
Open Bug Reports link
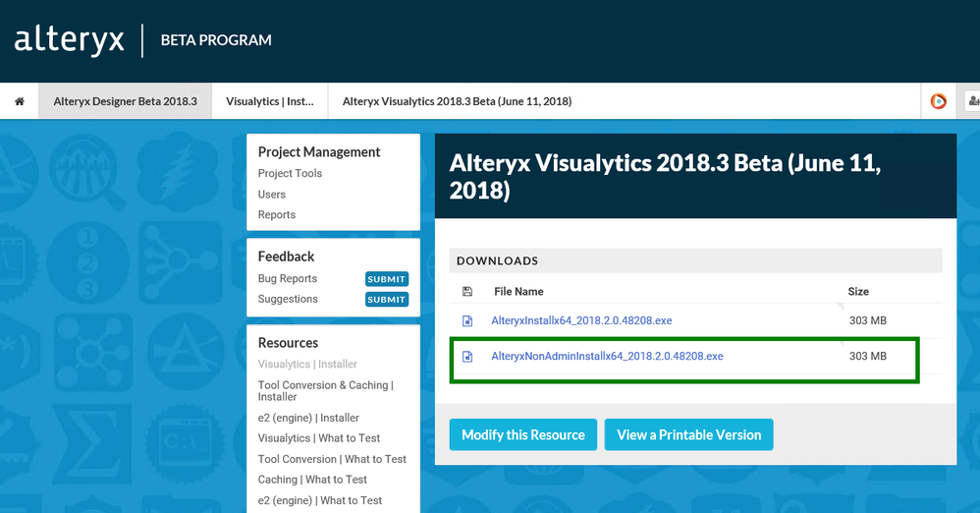point(288,278)
